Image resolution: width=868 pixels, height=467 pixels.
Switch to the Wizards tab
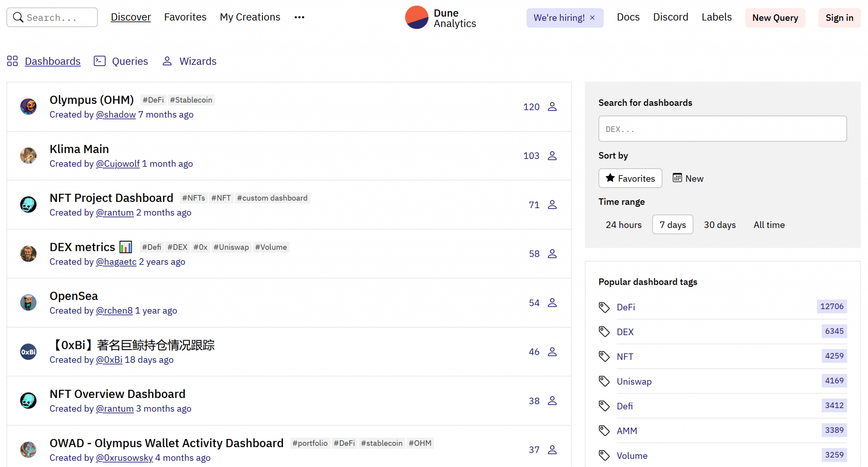coord(198,61)
